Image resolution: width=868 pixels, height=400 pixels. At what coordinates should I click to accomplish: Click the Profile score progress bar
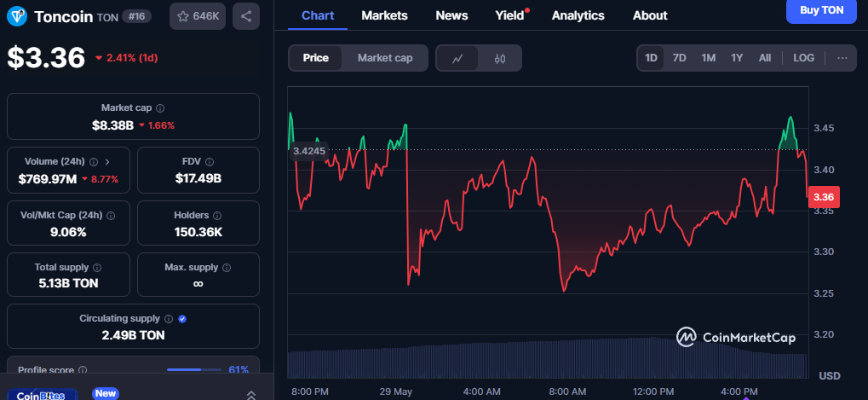(192, 369)
